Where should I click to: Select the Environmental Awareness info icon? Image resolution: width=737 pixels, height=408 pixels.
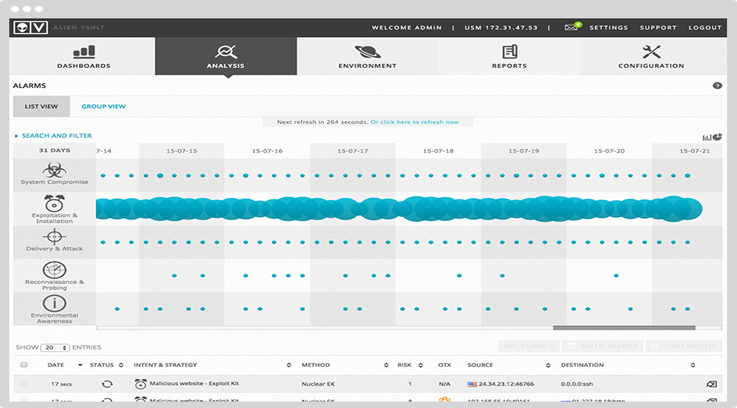click(54, 303)
